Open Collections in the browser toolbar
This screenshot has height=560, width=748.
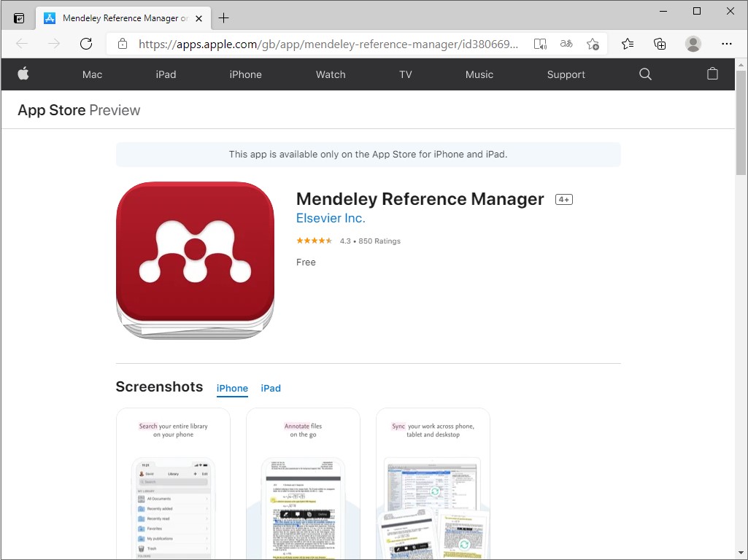(660, 44)
